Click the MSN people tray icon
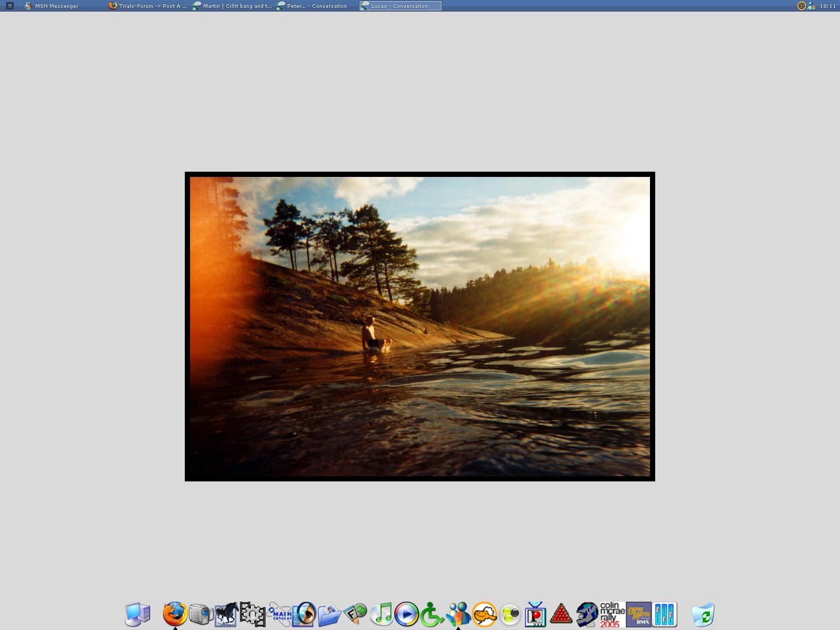The width and height of the screenshot is (840, 630). (812, 6)
